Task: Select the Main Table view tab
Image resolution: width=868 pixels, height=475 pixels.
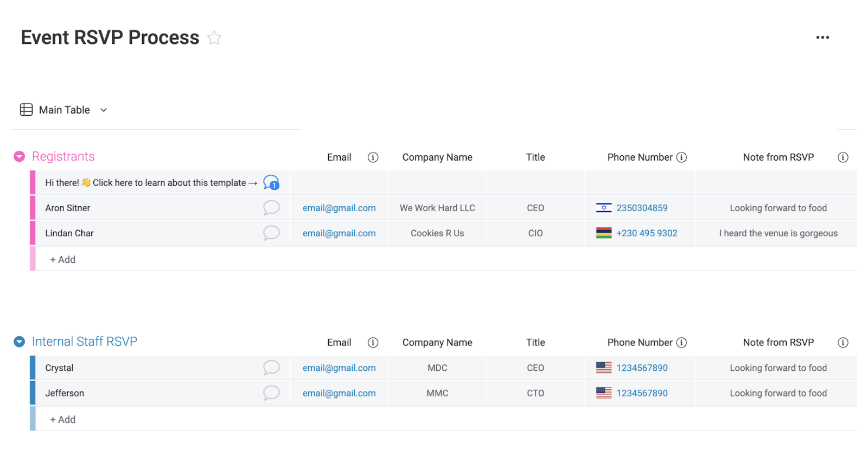Action: [64, 110]
